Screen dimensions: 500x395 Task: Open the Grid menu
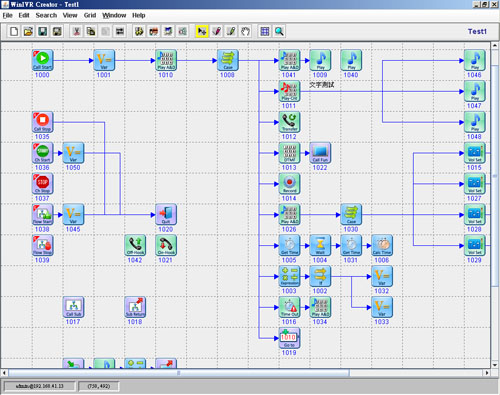click(90, 15)
